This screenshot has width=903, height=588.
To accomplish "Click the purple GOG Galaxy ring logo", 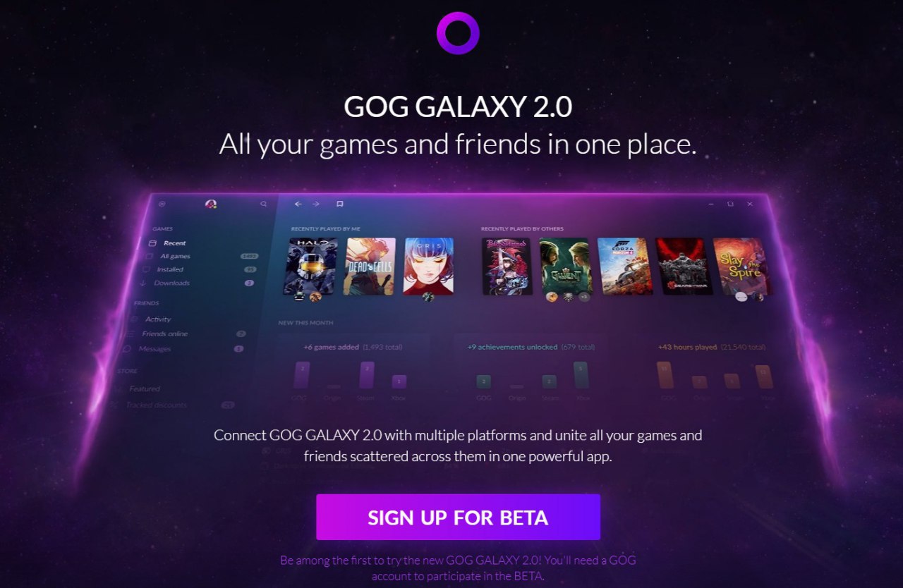I will pos(458,32).
